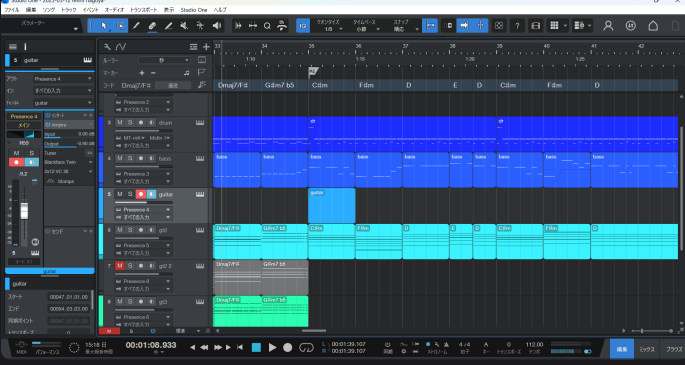Open the Presence 4 output dropdown in inspector
This screenshot has width=685, height=365.
coord(63,79)
